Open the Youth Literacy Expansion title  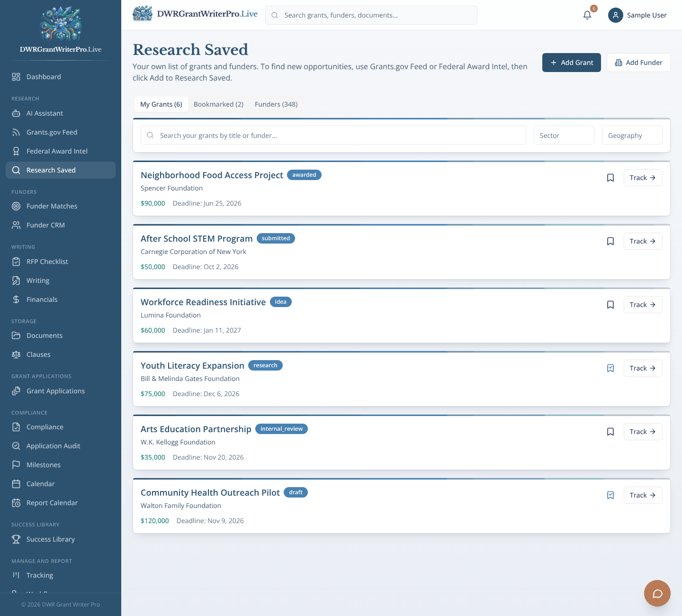coord(192,366)
